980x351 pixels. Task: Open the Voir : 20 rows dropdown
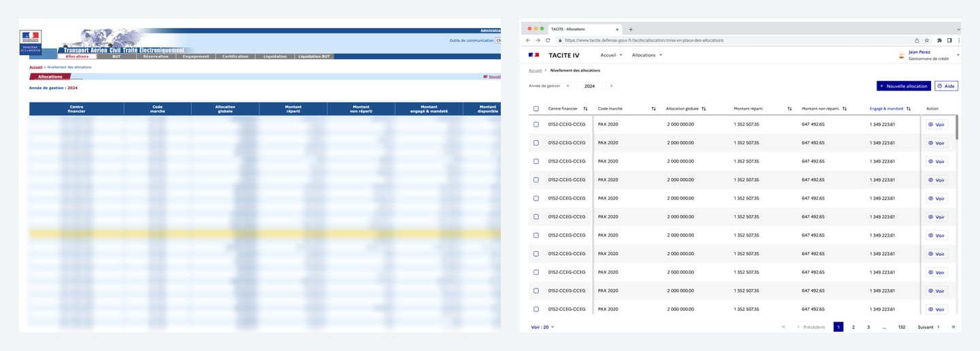tap(542, 327)
